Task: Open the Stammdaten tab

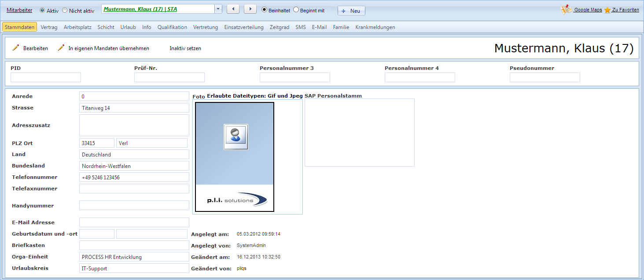Action: (19, 27)
